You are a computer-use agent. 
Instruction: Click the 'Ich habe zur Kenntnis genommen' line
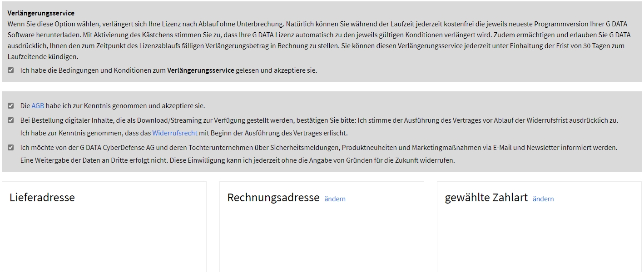point(184,133)
